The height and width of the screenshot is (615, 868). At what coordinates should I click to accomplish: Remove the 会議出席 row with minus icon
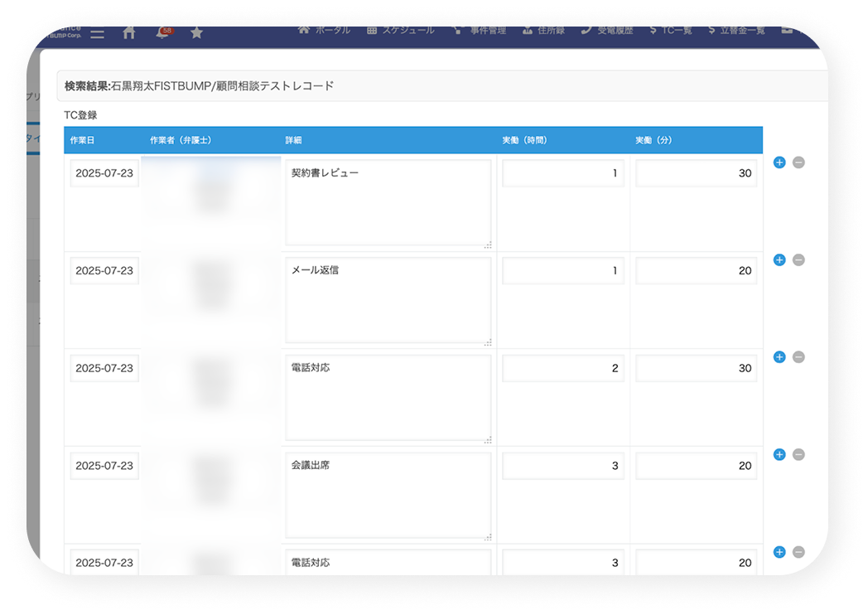click(798, 454)
